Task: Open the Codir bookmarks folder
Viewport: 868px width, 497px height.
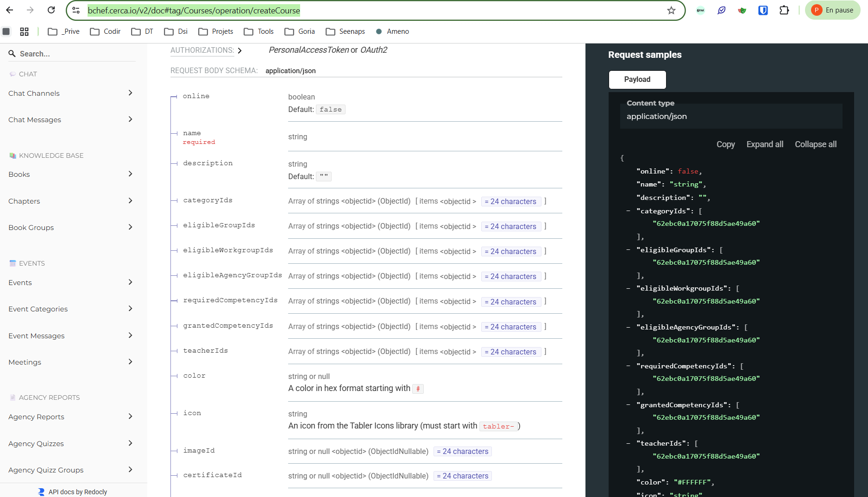Action: [x=105, y=31]
